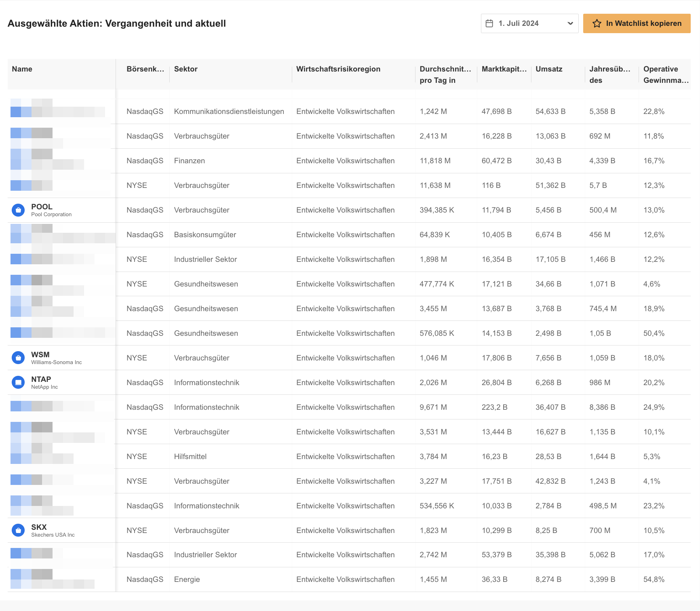
Task: Click market cap value 223,2 B
Action: [495, 407]
